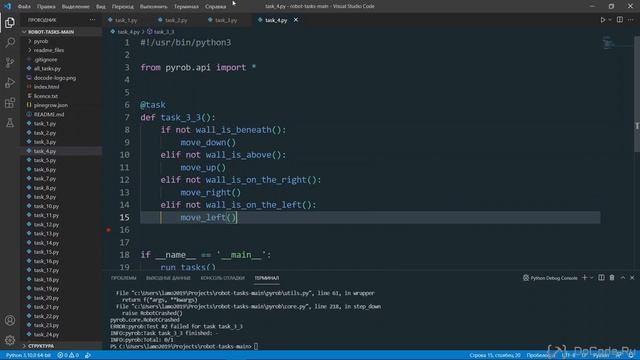Viewport: 640px width, 360px height.
Task: Add a new terminal with plus icon
Action: [x=584, y=278]
